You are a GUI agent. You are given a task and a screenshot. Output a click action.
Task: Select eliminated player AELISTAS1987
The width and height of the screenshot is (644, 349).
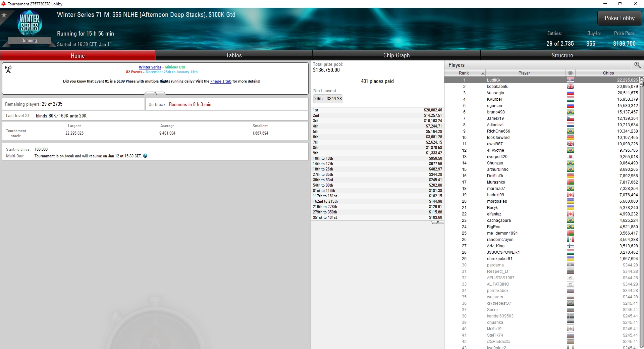tap(542, 278)
